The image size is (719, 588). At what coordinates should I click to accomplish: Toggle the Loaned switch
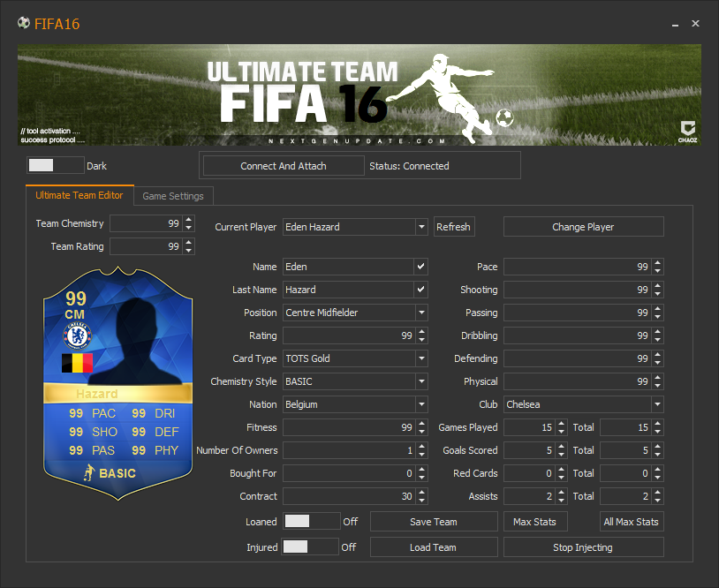311,521
